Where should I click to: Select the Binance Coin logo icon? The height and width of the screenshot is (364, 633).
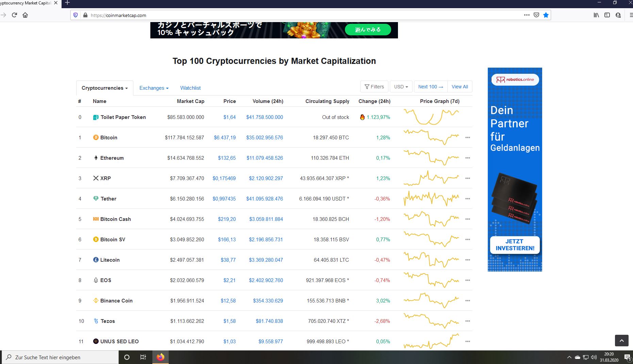(96, 300)
